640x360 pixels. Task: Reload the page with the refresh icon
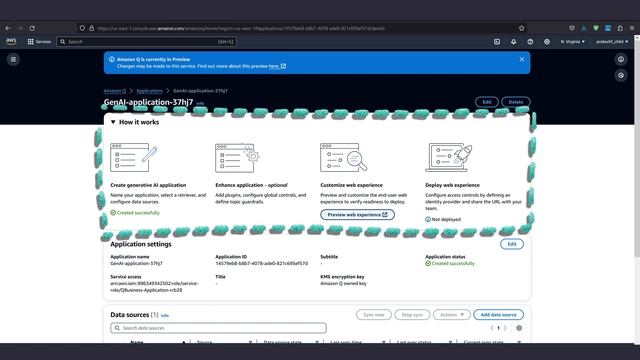(x=32, y=28)
